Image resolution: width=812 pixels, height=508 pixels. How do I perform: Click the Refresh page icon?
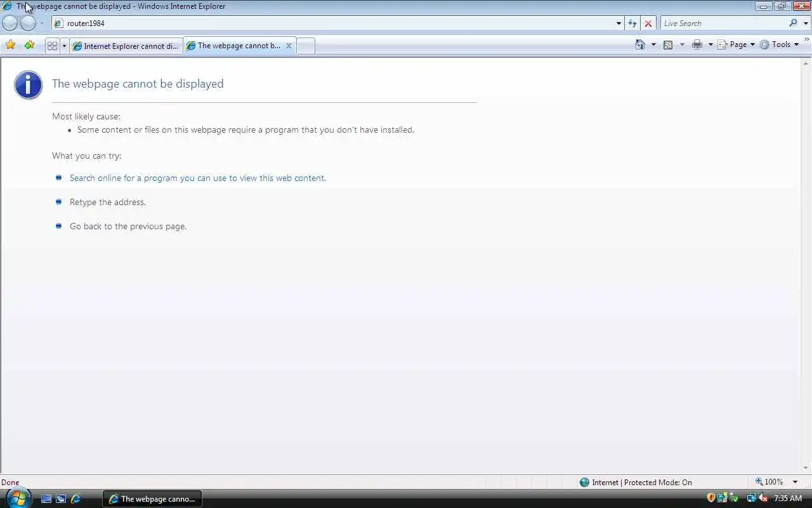pos(632,23)
